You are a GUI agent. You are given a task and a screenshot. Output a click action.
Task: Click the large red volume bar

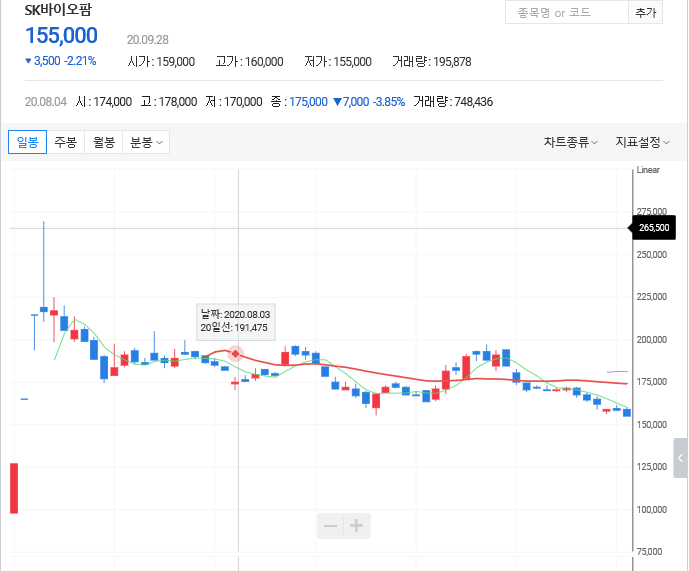point(14,488)
